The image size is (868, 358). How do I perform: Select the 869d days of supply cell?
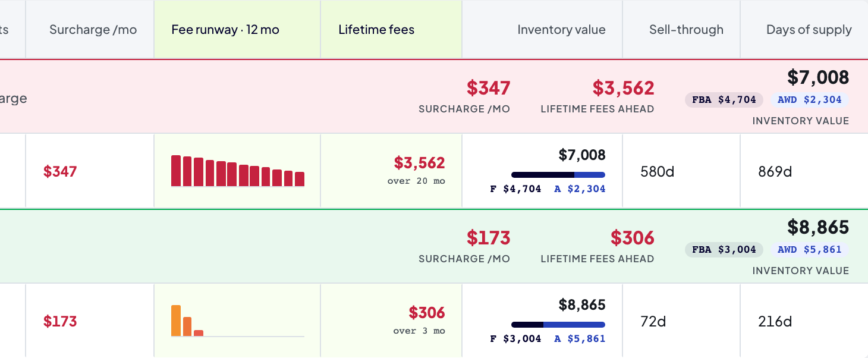pyautogui.click(x=804, y=171)
